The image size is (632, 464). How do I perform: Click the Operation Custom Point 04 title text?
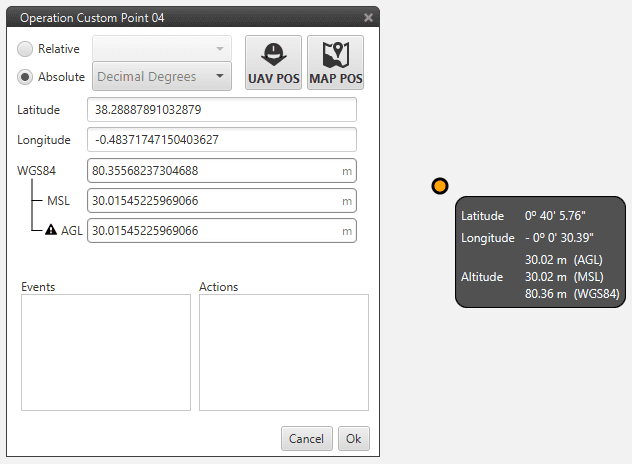click(x=92, y=18)
